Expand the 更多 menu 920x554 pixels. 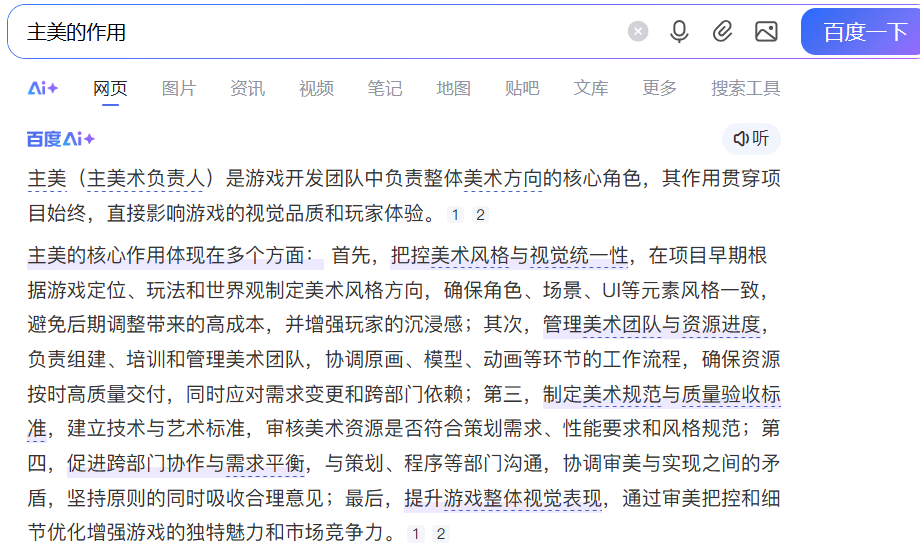(x=659, y=88)
